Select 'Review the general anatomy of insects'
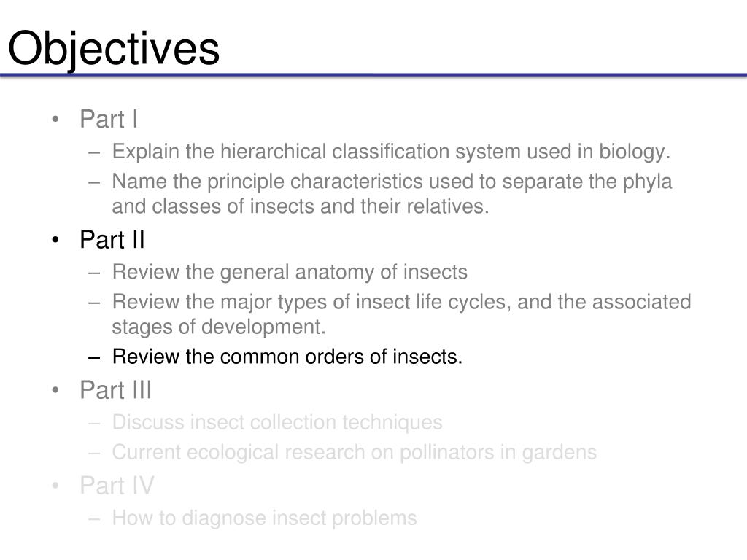This screenshot has height=560, width=747. (290, 273)
